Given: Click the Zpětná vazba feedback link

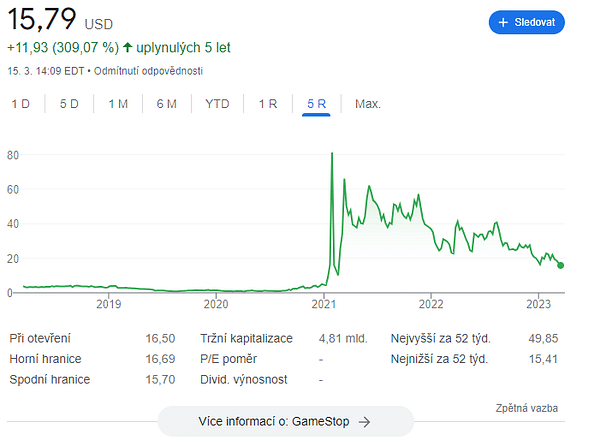Looking at the screenshot, I should 527,408.
